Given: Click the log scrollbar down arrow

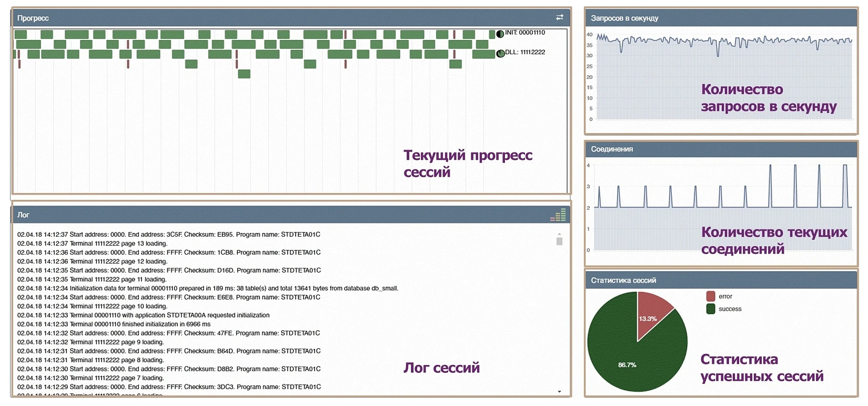Looking at the screenshot, I should coord(559,391).
